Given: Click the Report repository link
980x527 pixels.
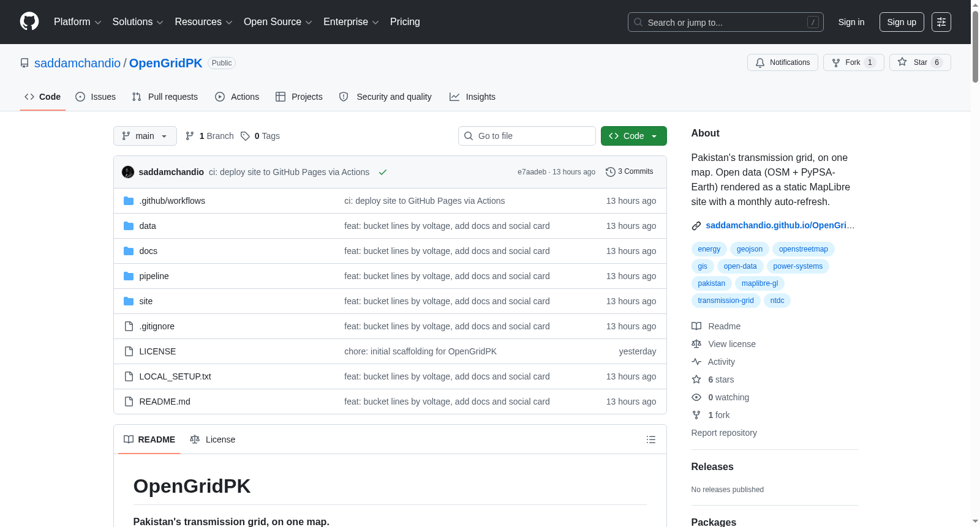Looking at the screenshot, I should click(724, 433).
